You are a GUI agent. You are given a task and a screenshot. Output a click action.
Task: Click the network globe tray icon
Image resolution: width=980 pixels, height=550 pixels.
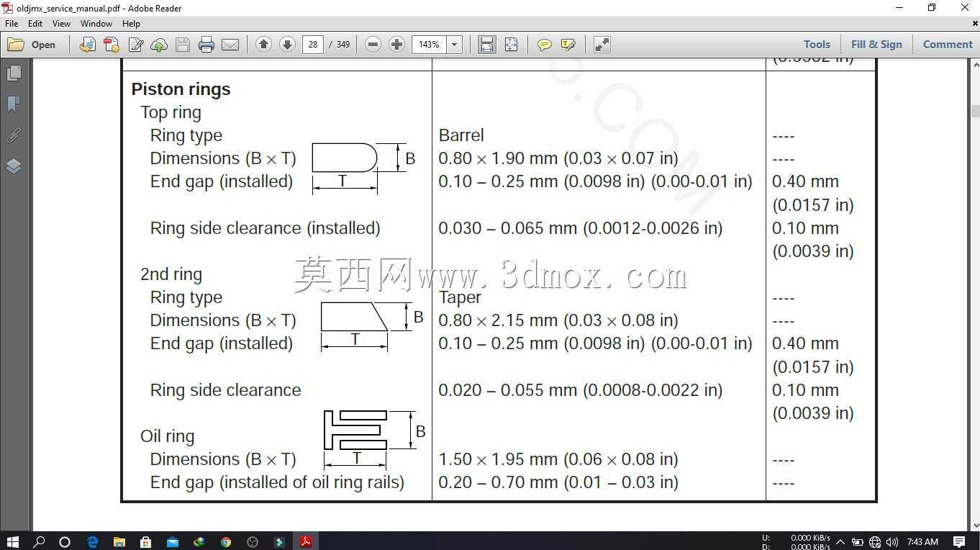click(875, 542)
